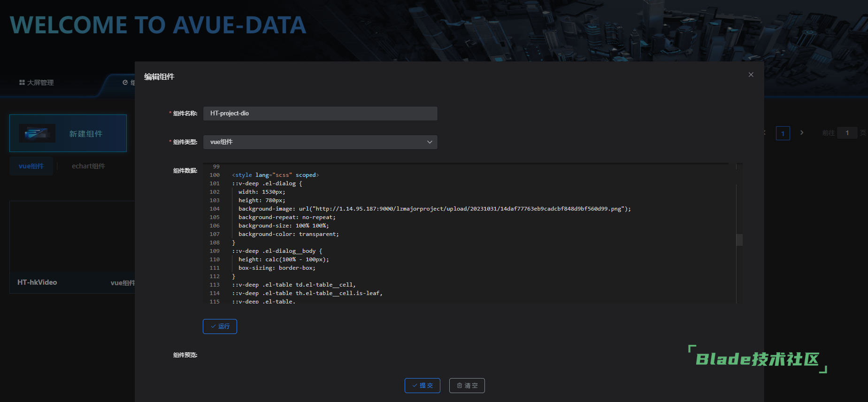868x402 pixels.
Task: Click the 新建组件 thumbnail image
Action: (x=37, y=133)
